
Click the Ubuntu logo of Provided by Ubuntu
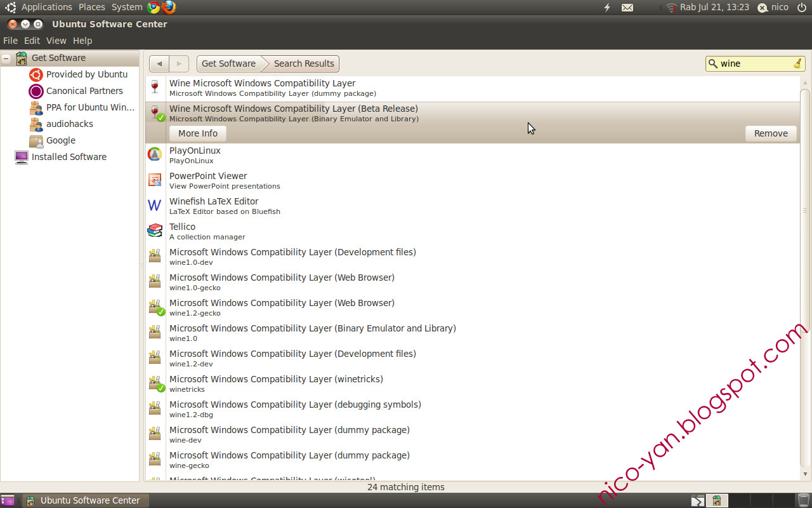tap(36, 74)
